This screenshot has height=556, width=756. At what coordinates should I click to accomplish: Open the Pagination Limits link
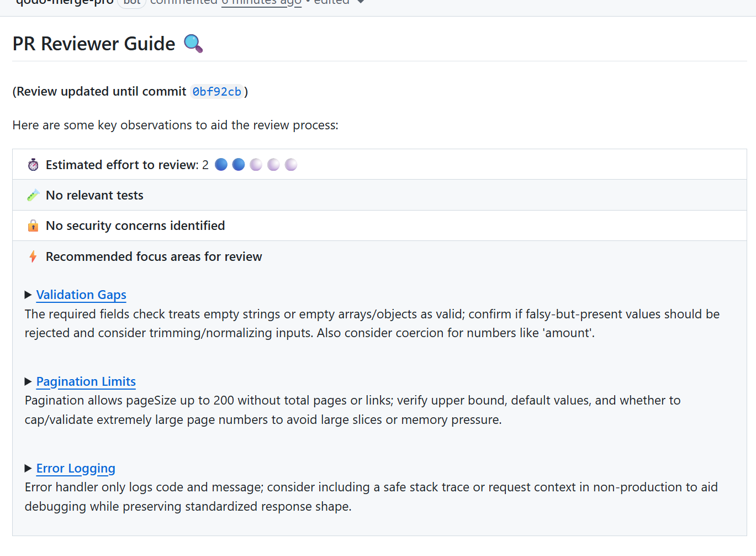pyautogui.click(x=86, y=381)
